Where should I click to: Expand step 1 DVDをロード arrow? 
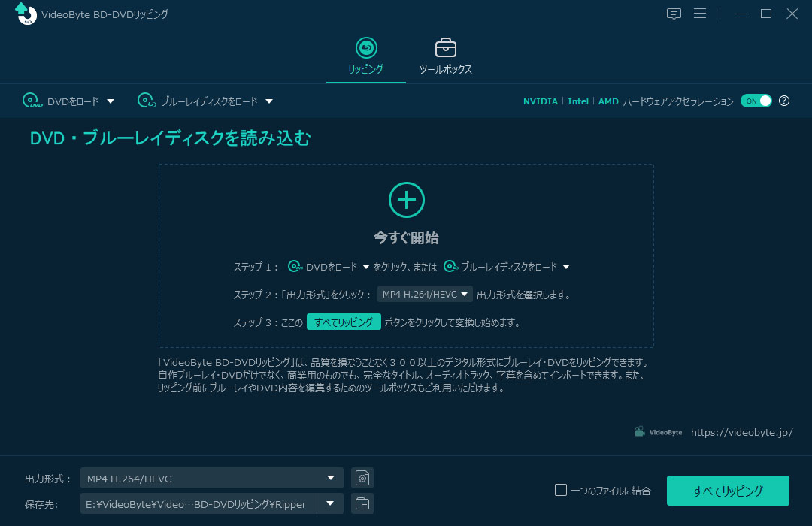[x=366, y=267]
